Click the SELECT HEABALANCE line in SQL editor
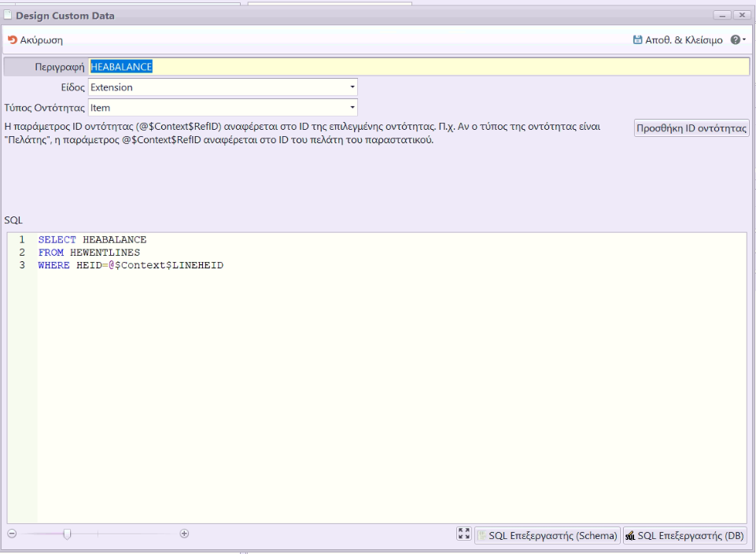 pyautogui.click(x=92, y=240)
